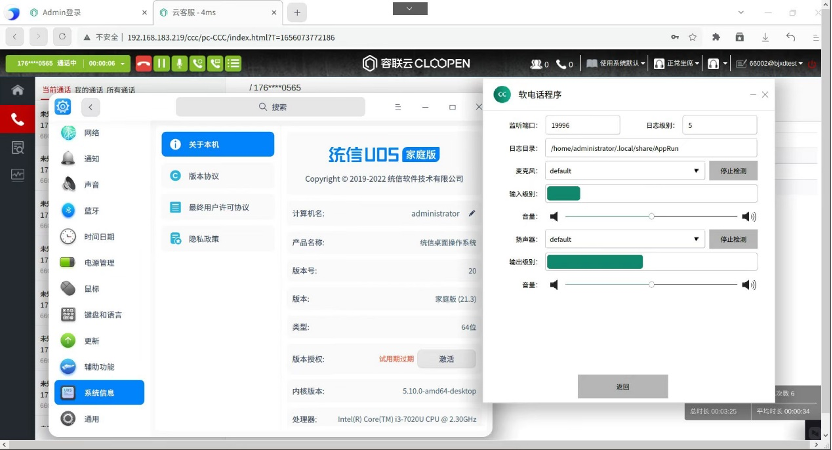Viewport: 832px width, 450px height.
Task: Reload the browser page
Action: click(62, 37)
